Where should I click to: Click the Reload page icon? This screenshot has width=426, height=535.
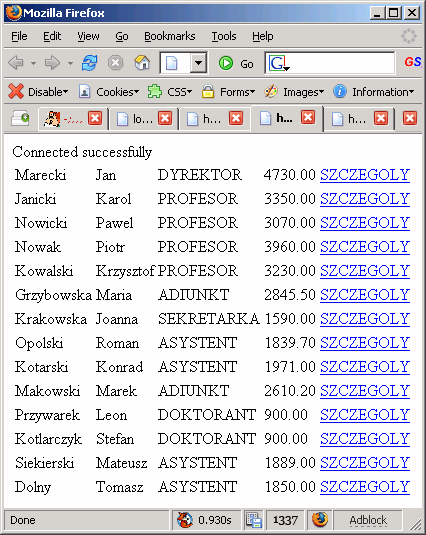[89, 63]
